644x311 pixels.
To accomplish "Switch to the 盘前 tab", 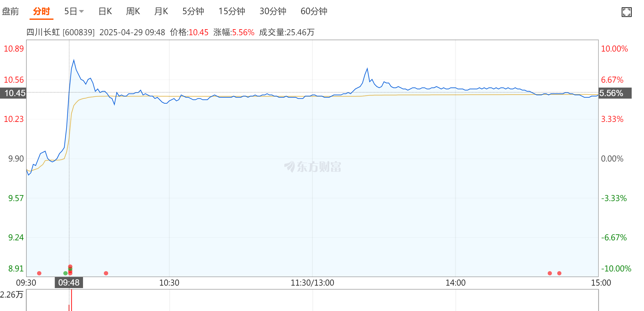I will (x=10, y=11).
